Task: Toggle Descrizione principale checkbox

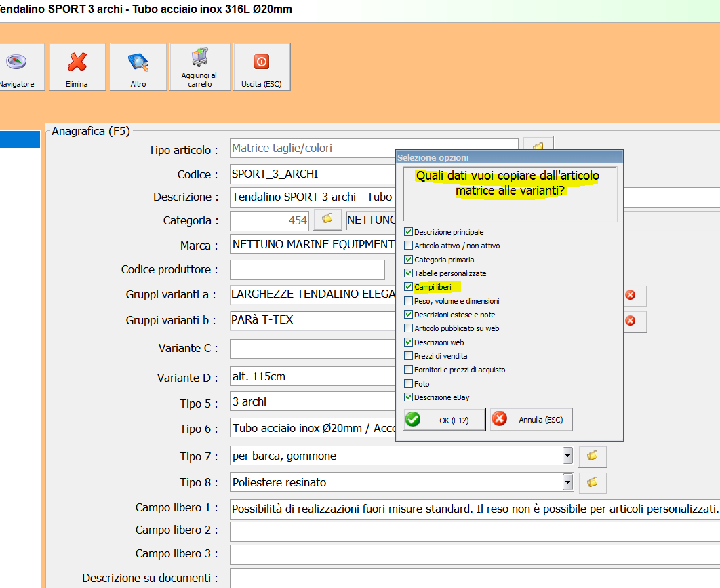Action: 408,231
